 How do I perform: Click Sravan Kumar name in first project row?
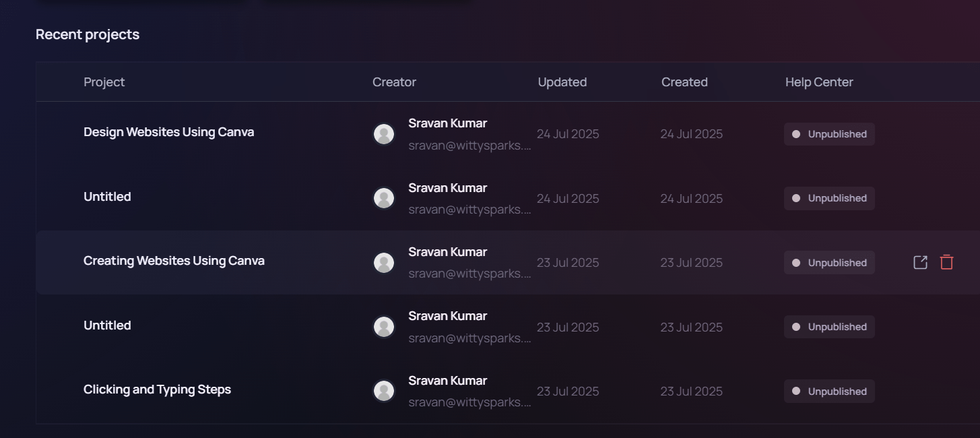(447, 123)
